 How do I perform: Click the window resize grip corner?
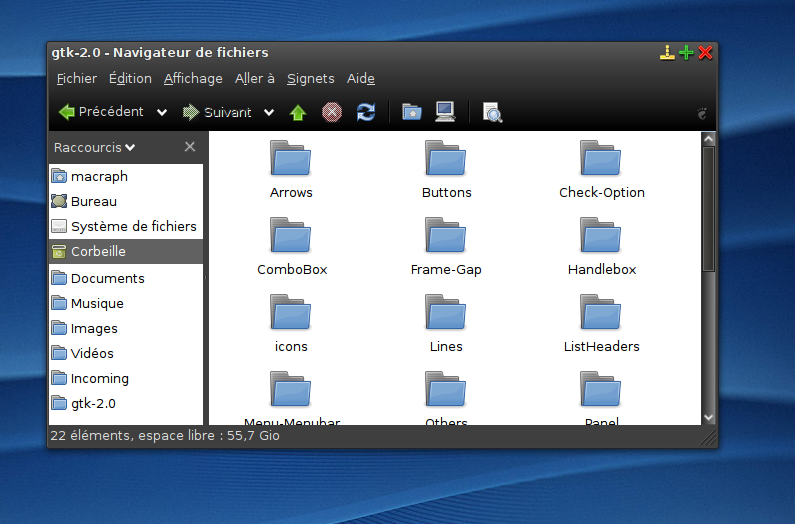(x=709, y=438)
